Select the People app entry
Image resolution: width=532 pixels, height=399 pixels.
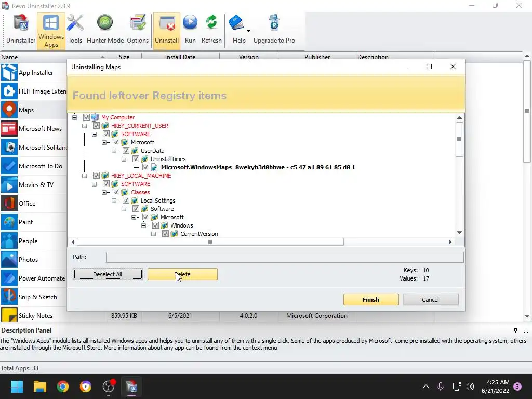(34, 241)
